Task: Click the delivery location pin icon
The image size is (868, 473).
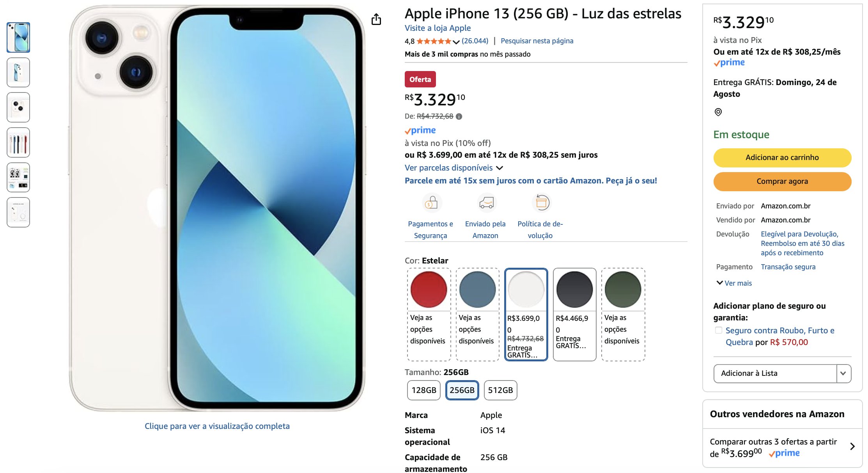Action: (718, 112)
